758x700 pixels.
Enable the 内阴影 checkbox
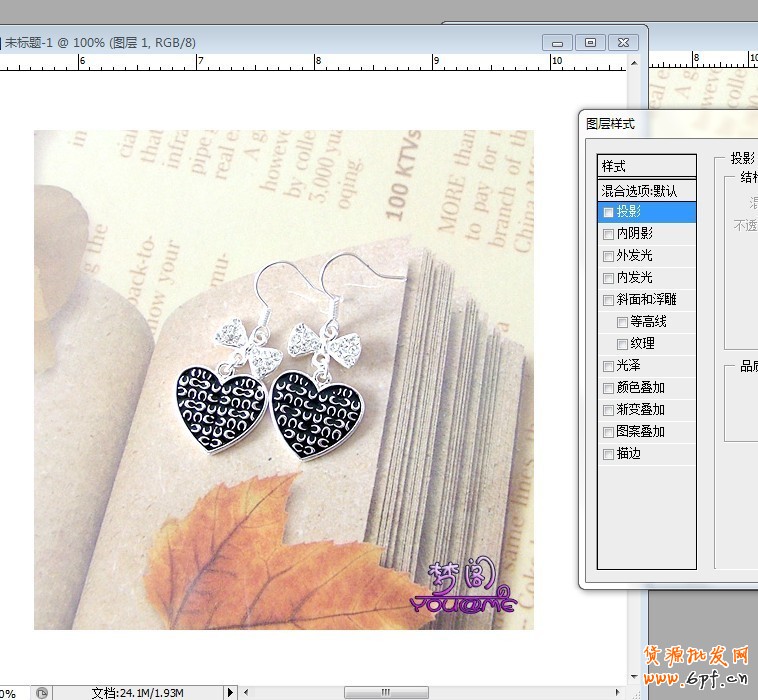click(608, 234)
